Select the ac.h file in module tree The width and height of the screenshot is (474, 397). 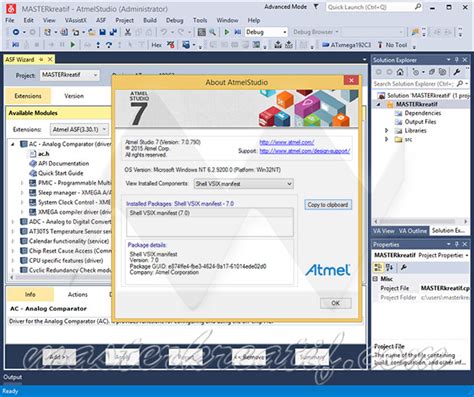coord(44,154)
